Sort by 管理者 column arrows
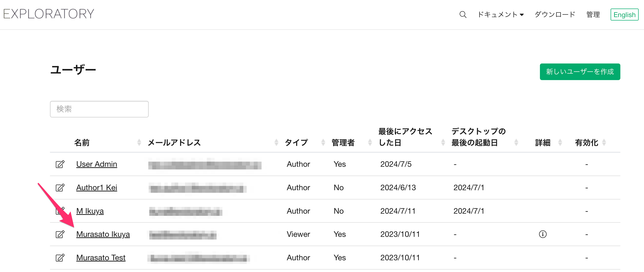644x272 pixels. coord(370,143)
